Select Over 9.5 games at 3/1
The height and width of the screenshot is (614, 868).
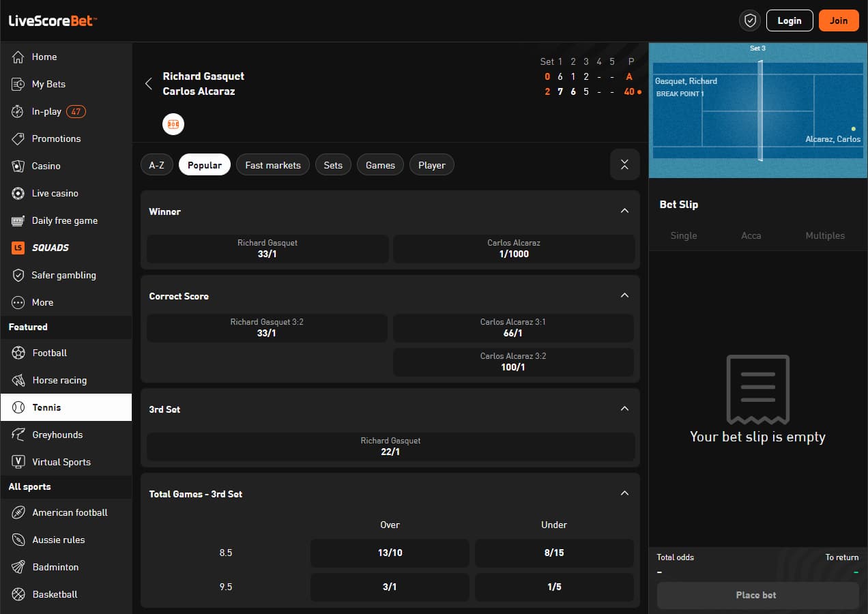390,587
